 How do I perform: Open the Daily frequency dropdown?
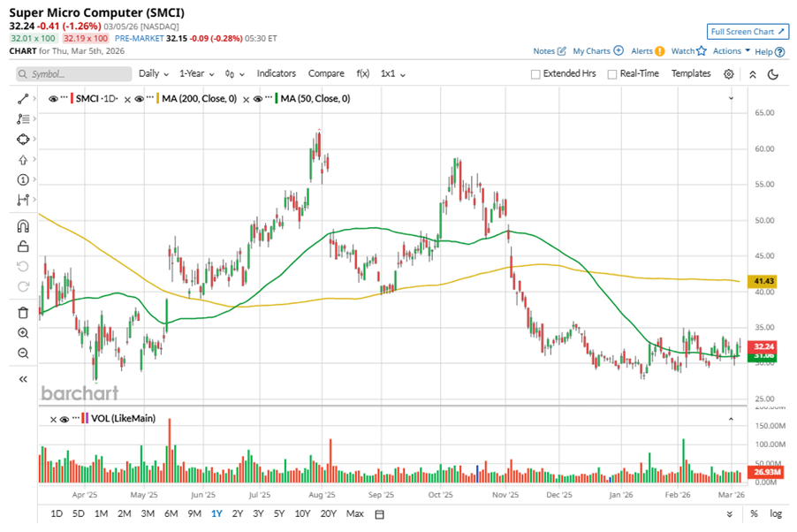154,73
